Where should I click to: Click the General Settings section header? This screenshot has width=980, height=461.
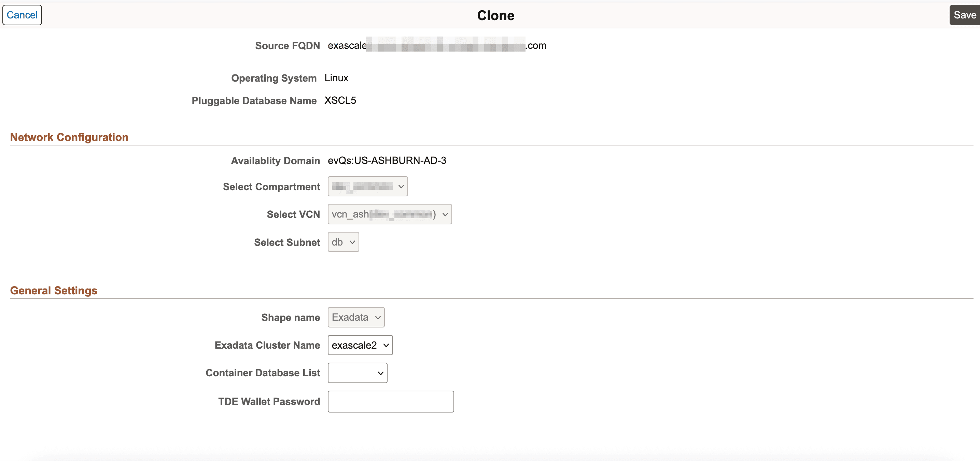(54, 290)
